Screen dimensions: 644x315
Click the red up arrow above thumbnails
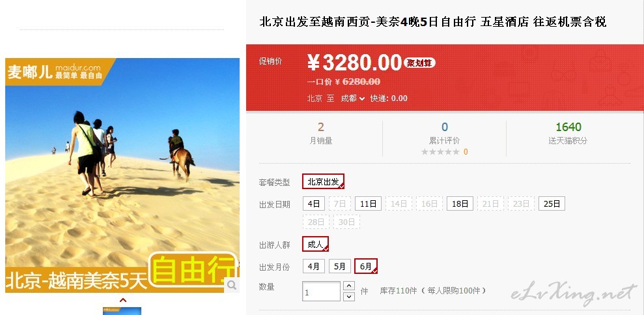122,300
